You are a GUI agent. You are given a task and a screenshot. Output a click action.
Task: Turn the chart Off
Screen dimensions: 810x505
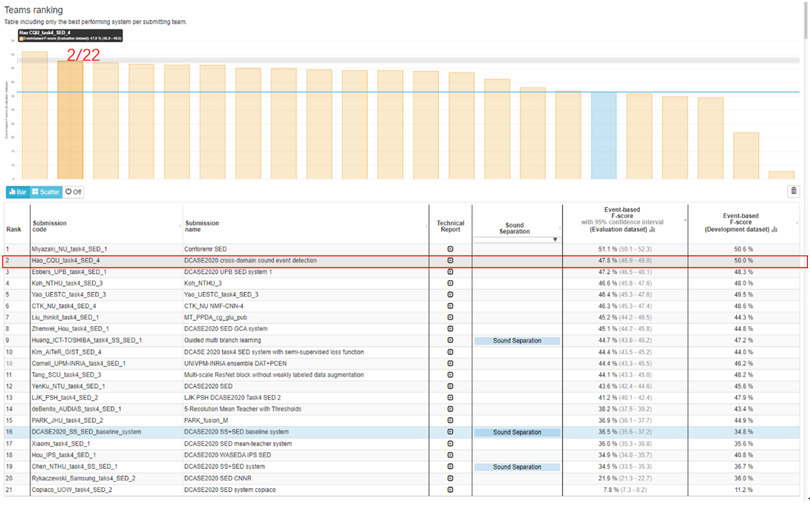point(73,192)
